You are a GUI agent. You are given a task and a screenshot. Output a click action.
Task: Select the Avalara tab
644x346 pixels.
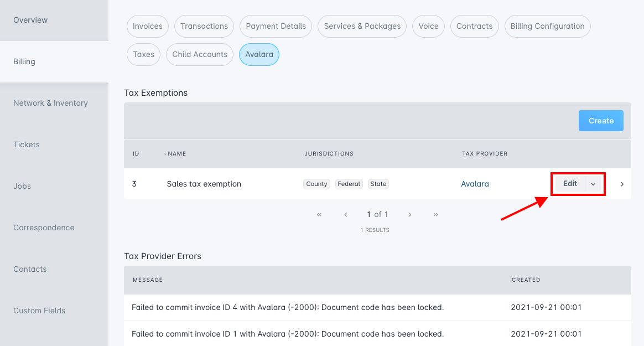tap(259, 54)
